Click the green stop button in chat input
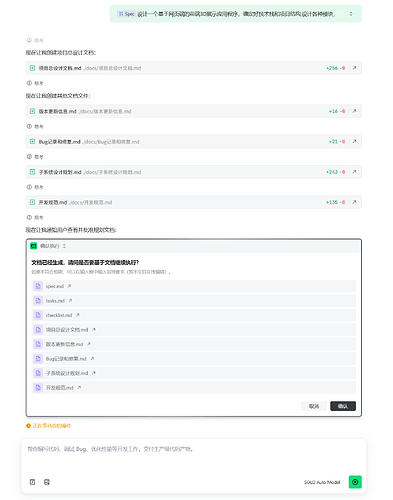 coord(355,482)
